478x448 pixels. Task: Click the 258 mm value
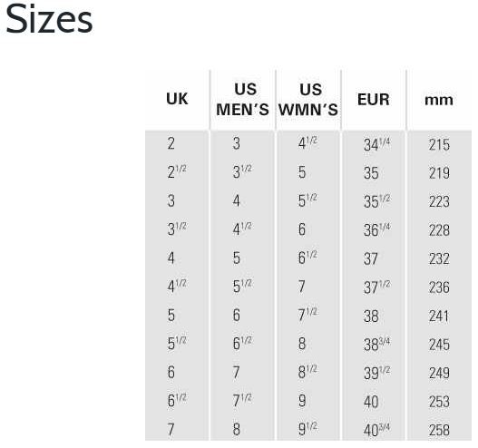point(439,430)
